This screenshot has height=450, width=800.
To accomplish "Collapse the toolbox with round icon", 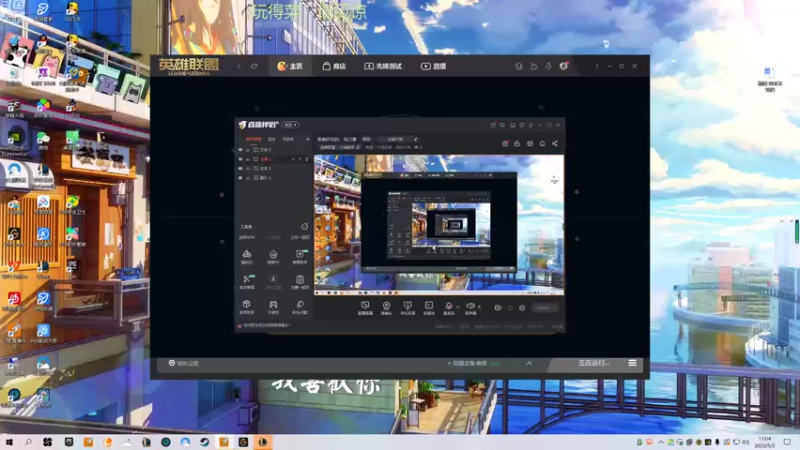I will [305, 227].
